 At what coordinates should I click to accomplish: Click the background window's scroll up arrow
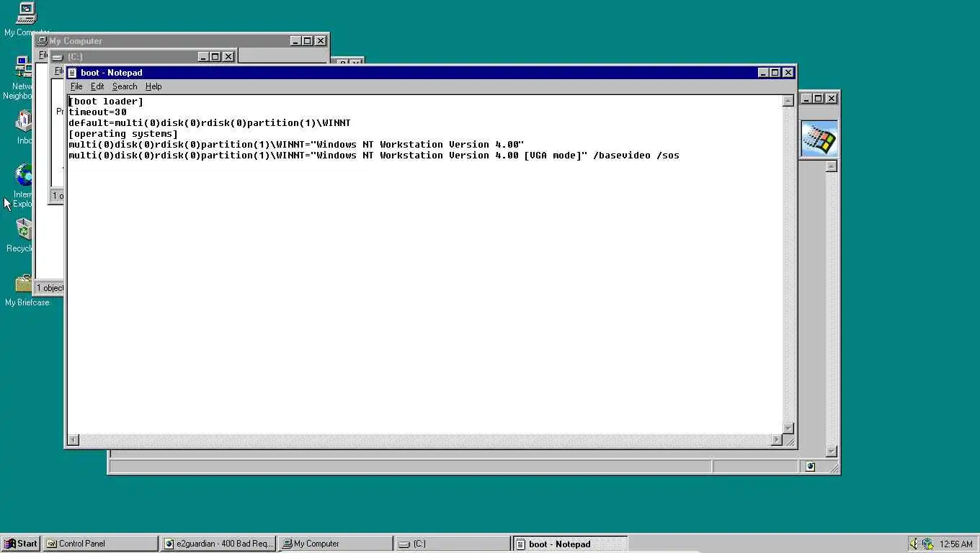click(x=831, y=166)
